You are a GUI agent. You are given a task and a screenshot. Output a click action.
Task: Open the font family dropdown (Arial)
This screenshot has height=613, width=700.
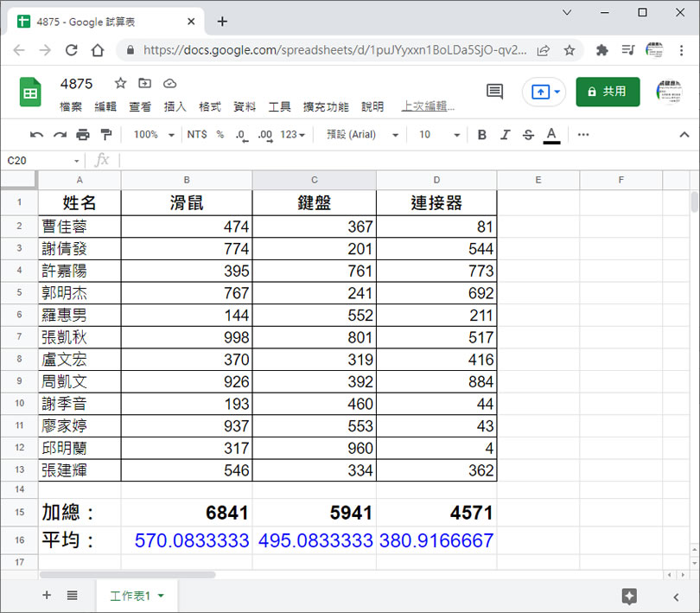(x=362, y=135)
